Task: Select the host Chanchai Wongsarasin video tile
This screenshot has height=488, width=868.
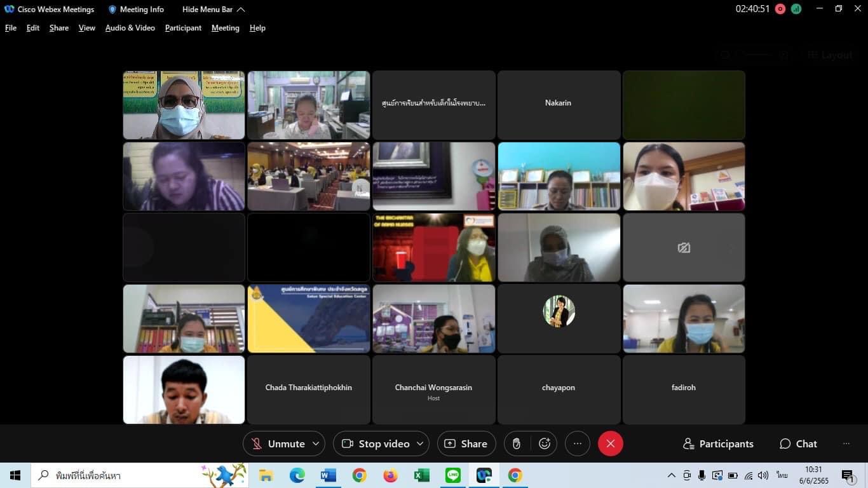Action: coord(433,390)
